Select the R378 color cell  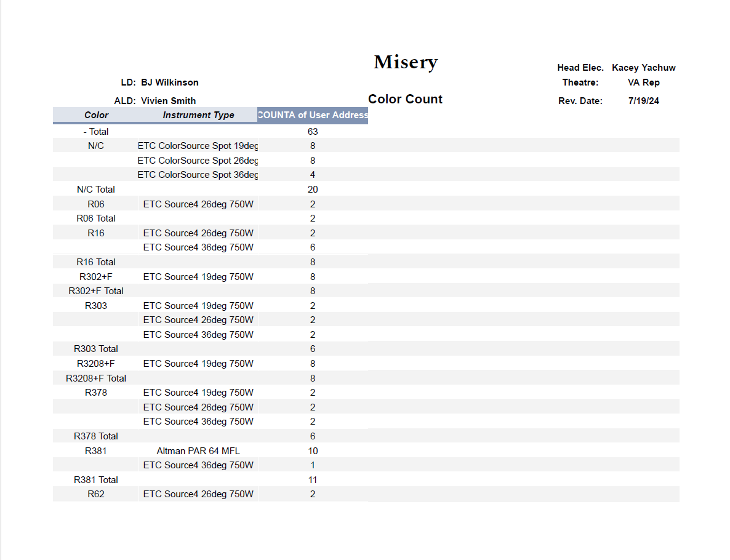96,393
